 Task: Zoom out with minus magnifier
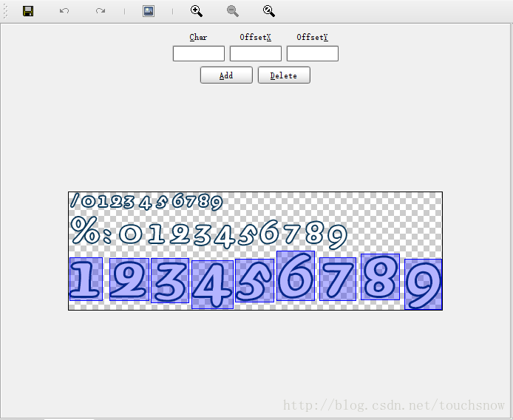coord(233,11)
